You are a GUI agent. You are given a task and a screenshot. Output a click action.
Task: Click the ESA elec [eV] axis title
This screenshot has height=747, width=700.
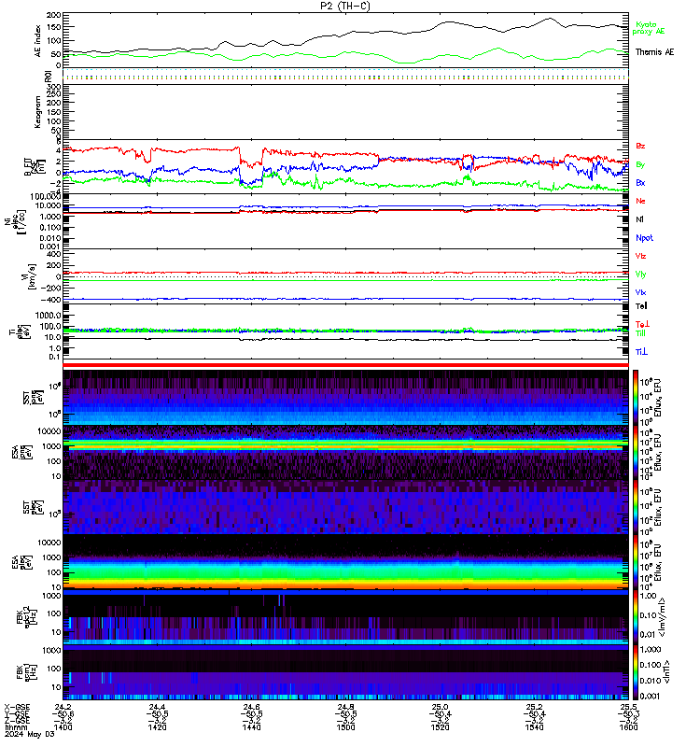click(x=21, y=562)
